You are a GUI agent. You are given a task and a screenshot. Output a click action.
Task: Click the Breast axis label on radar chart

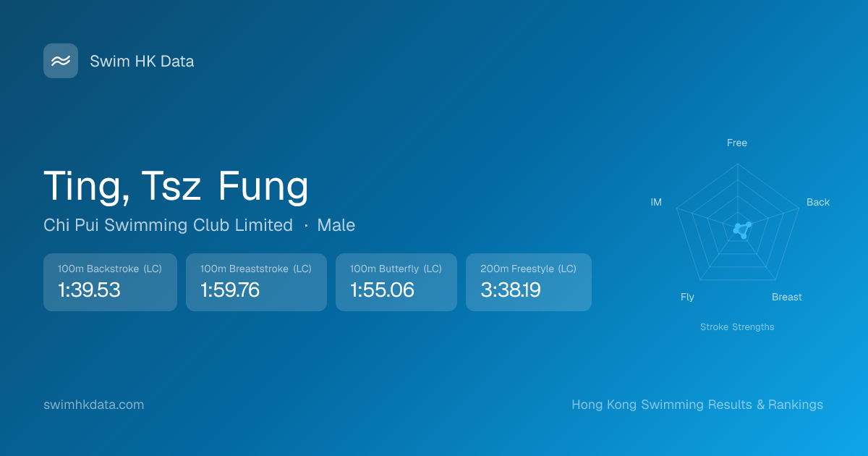tap(786, 297)
